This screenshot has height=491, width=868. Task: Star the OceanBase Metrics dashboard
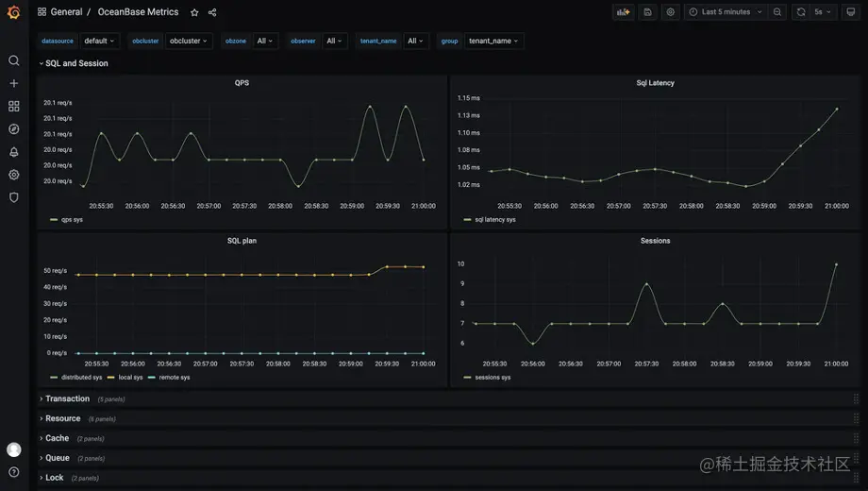click(x=194, y=12)
